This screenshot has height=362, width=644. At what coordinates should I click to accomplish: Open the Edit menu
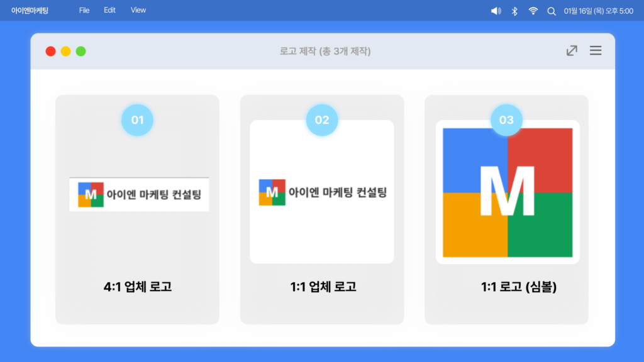tap(109, 10)
